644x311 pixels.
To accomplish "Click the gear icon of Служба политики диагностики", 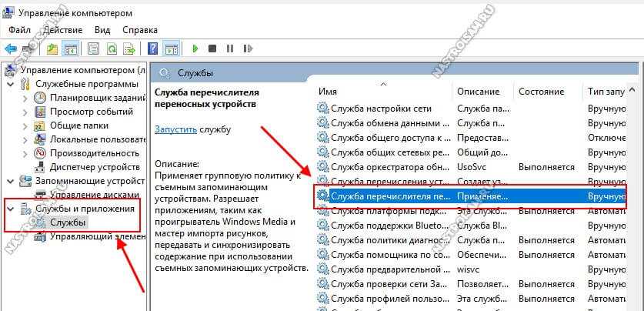I will click(323, 240).
